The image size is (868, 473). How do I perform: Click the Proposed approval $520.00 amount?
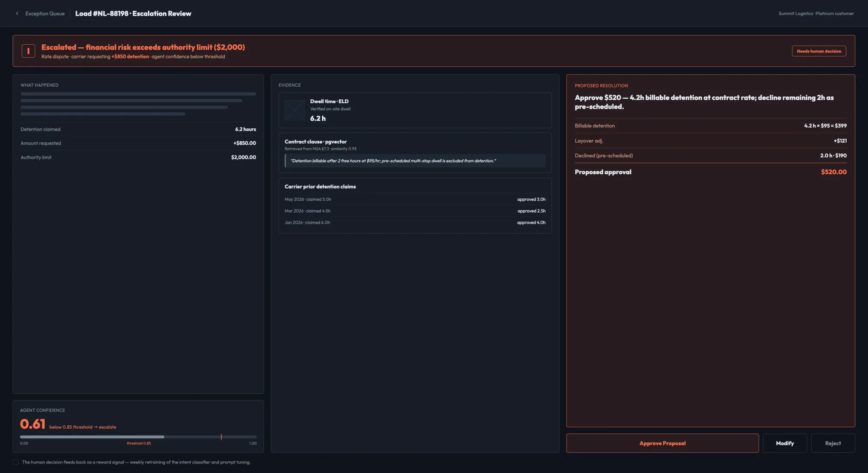click(x=833, y=172)
